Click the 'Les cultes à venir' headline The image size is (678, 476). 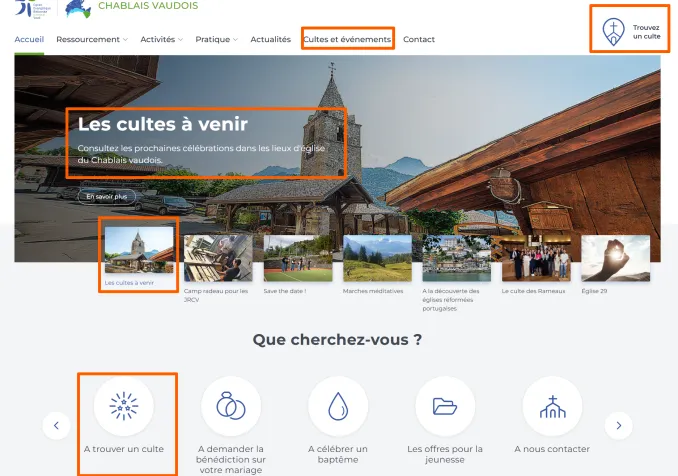(162, 125)
